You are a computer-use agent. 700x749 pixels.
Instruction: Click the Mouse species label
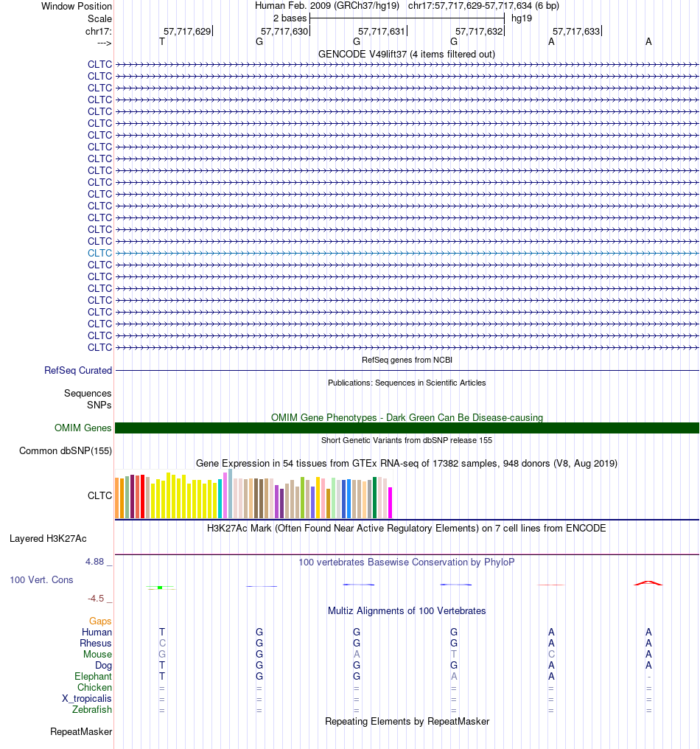tap(97, 654)
